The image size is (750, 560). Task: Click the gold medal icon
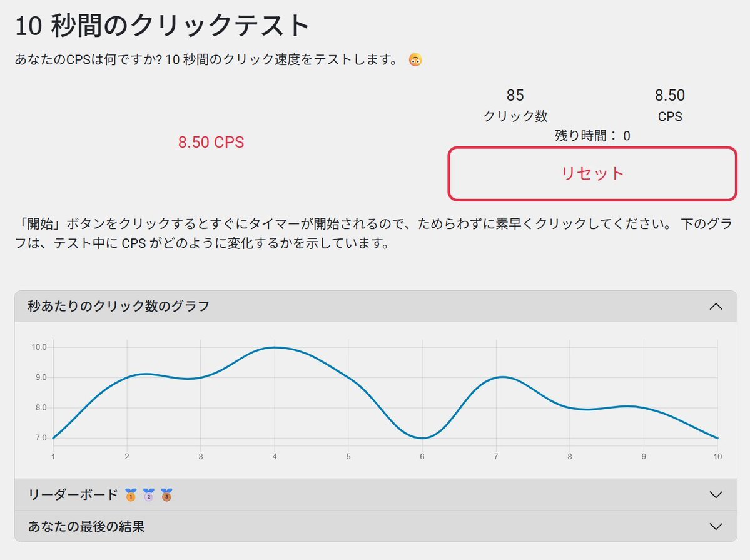[x=131, y=495]
